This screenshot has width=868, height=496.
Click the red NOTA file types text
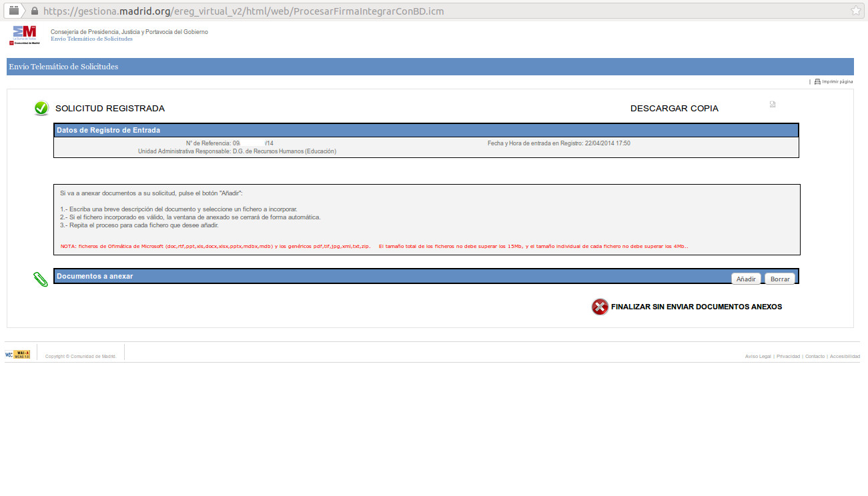(374, 246)
